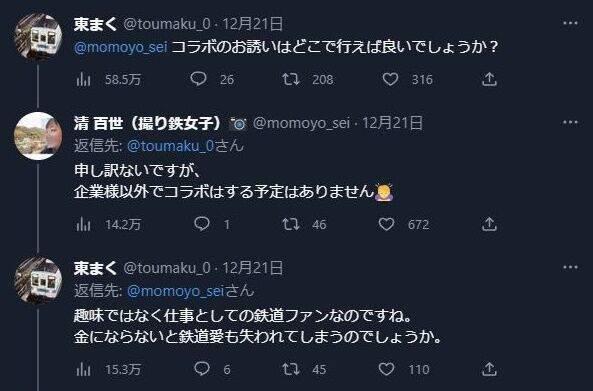
Task: Open more options on the last tweet
Action: click(x=570, y=267)
